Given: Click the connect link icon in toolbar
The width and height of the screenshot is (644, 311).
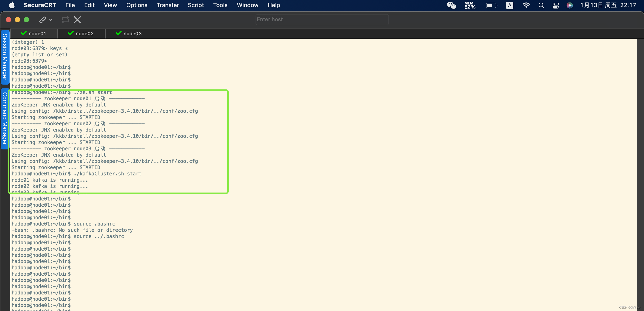Looking at the screenshot, I should 43,19.
